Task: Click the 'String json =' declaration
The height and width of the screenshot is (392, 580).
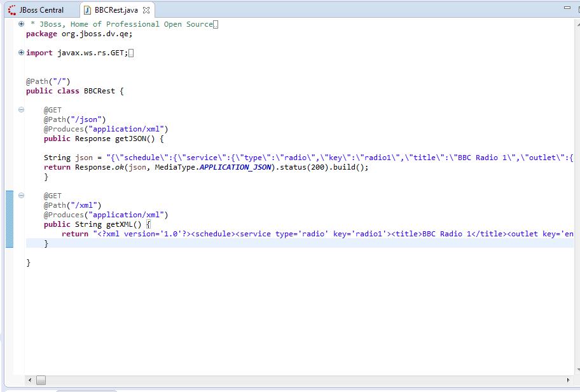Action: click(x=72, y=158)
